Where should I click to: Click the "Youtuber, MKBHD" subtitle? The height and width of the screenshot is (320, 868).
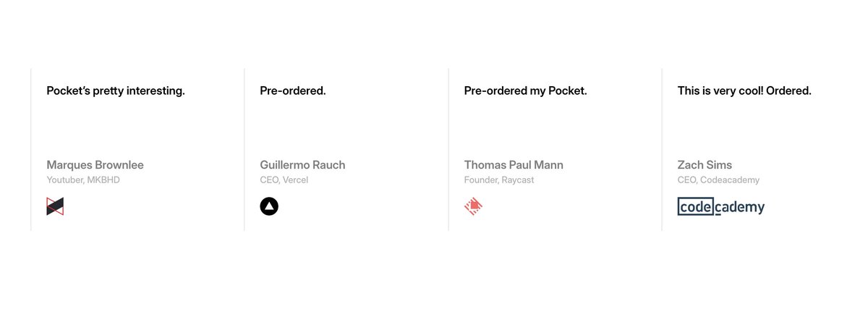click(83, 180)
